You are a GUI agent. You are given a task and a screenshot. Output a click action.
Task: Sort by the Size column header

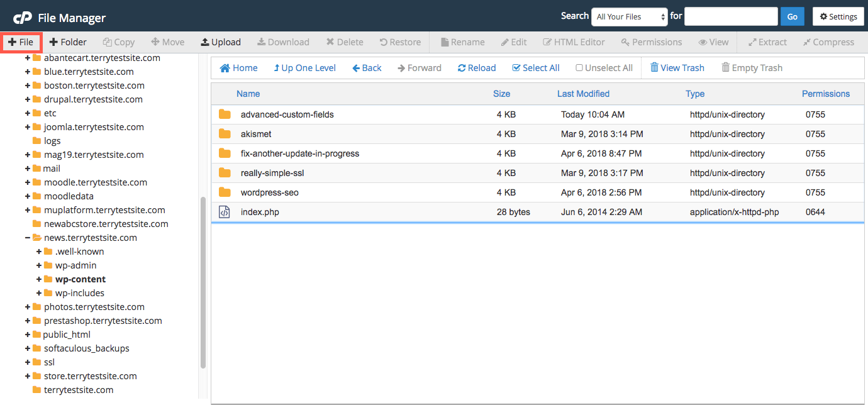coord(501,94)
